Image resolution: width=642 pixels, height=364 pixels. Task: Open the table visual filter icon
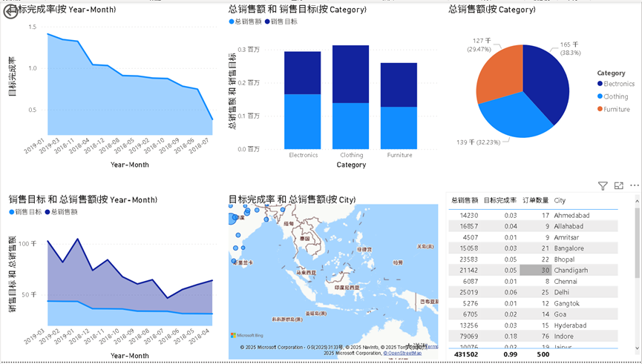click(603, 186)
